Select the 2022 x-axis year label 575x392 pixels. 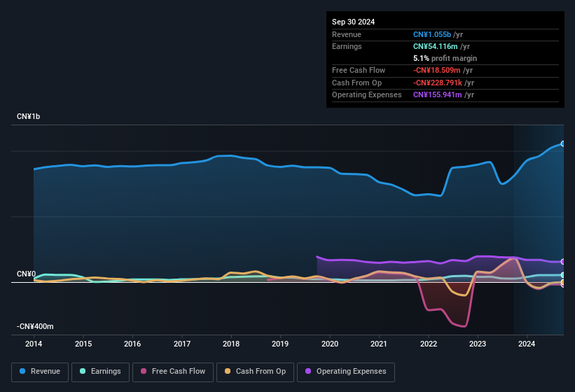(x=428, y=344)
